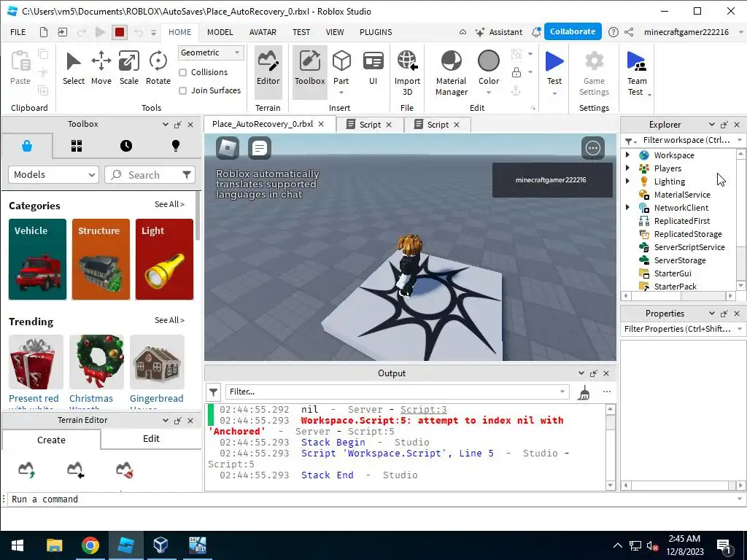Open Toolbox Marketplace tab

coord(27,146)
